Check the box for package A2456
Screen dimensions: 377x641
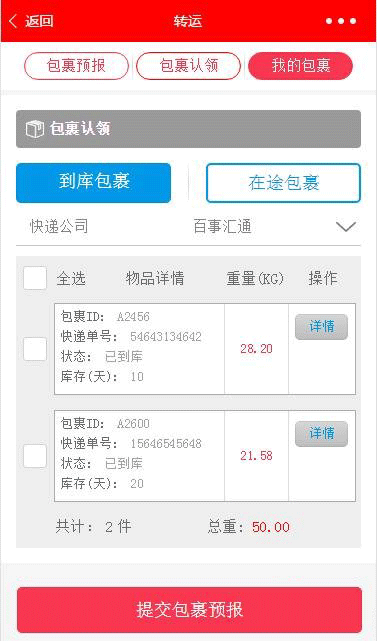point(35,349)
